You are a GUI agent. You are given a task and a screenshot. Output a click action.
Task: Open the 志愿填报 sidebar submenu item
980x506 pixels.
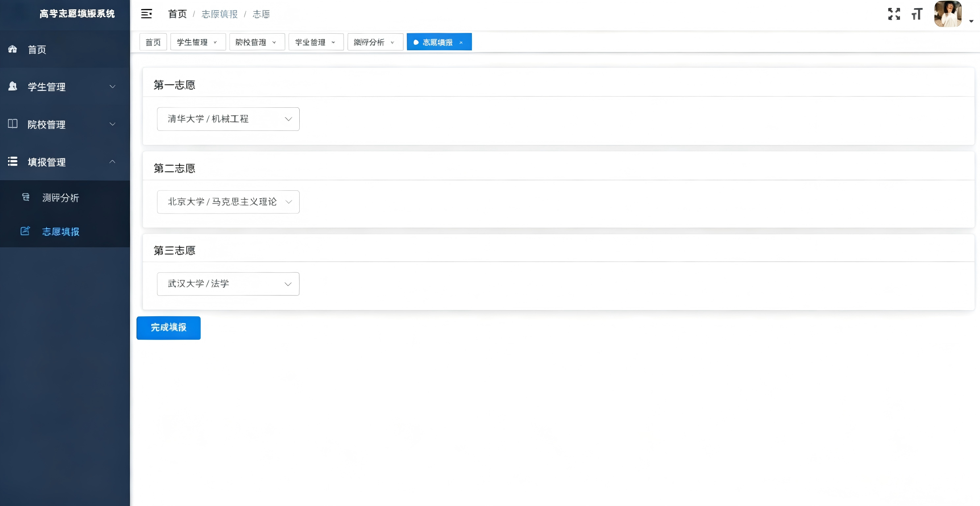point(65,231)
